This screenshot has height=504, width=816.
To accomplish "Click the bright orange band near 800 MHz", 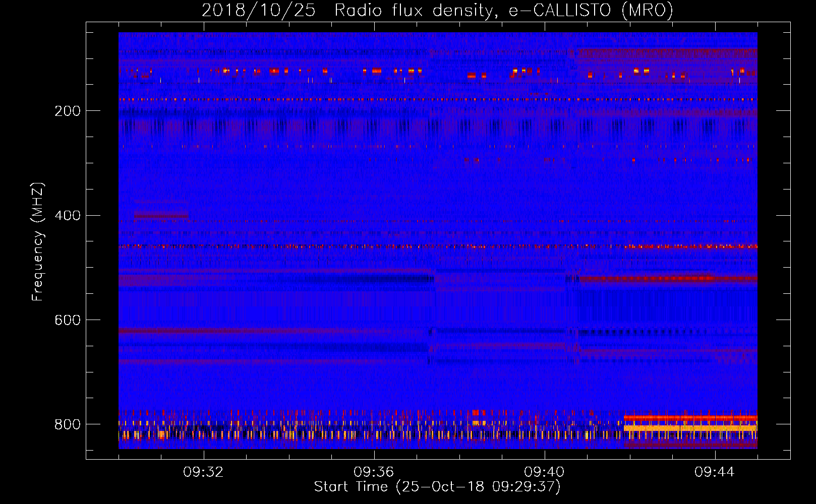I will tap(690, 428).
